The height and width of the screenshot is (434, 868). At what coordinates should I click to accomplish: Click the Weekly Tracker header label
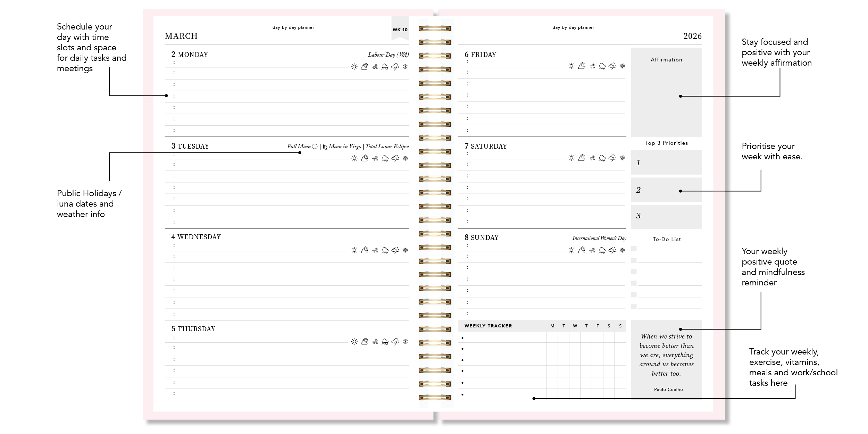tap(488, 326)
